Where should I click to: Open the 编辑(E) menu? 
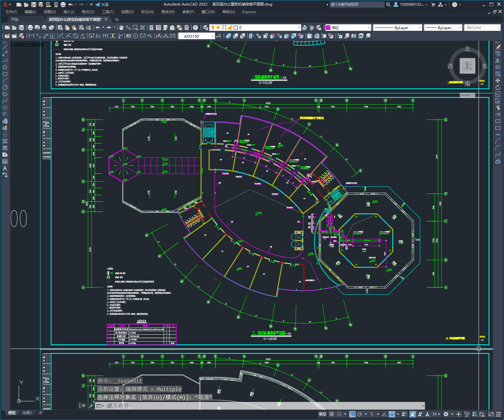tap(30, 12)
